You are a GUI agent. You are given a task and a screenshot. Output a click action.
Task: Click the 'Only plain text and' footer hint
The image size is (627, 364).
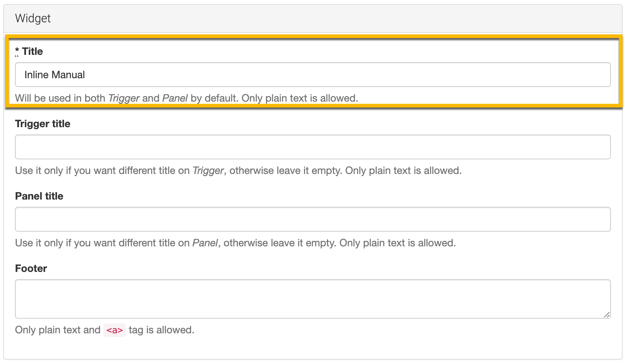[x=58, y=330]
